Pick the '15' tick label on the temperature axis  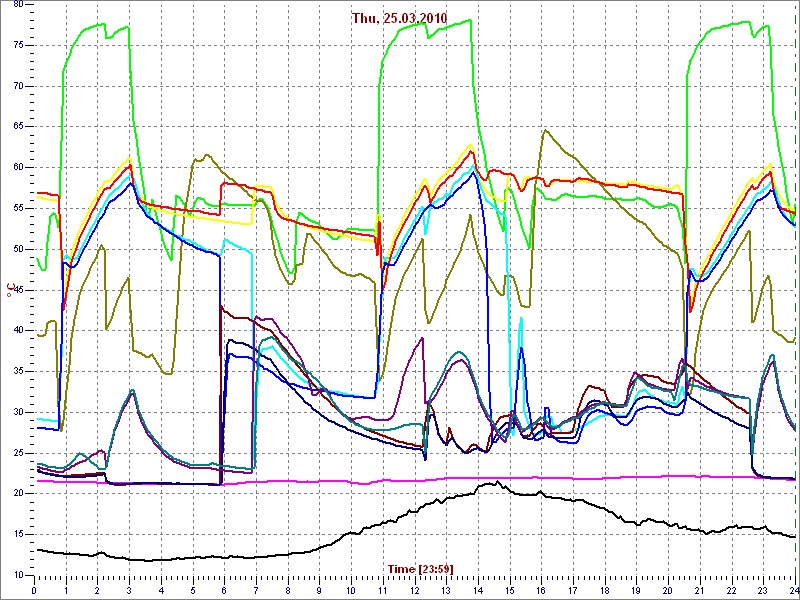[x=17, y=535]
